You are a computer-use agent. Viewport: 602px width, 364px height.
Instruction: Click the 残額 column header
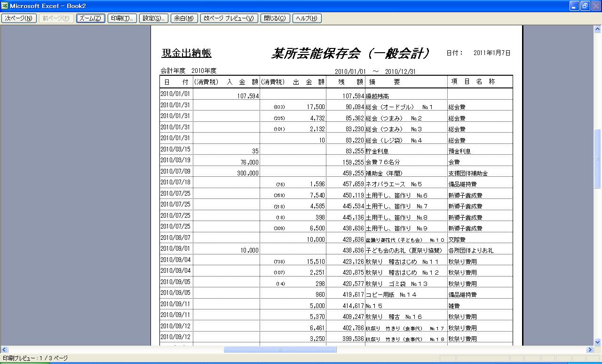(351, 82)
